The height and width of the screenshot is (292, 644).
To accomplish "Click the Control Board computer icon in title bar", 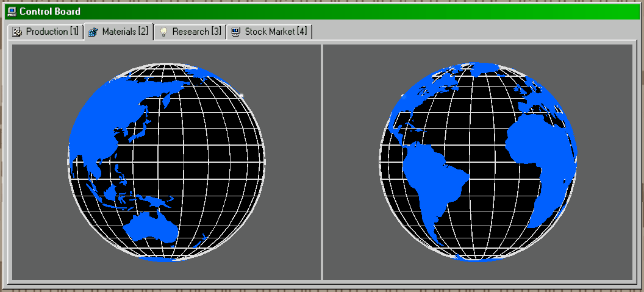I will tap(11, 11).
